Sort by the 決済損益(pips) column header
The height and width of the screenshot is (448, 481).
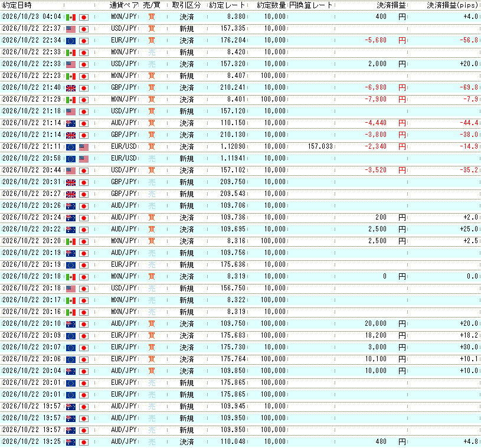coord(453,5)
